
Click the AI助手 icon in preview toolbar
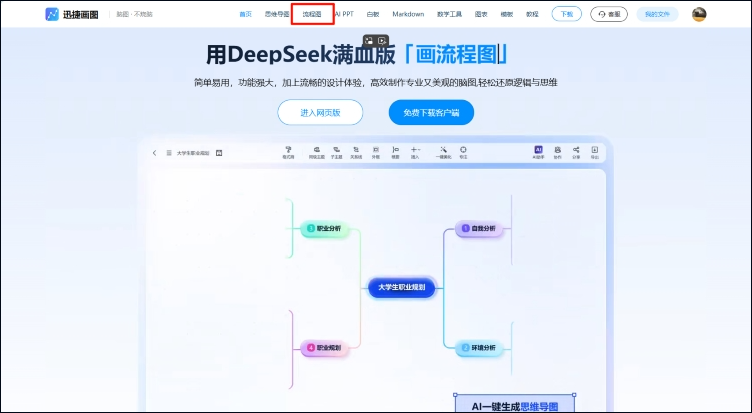coord(538,151)
